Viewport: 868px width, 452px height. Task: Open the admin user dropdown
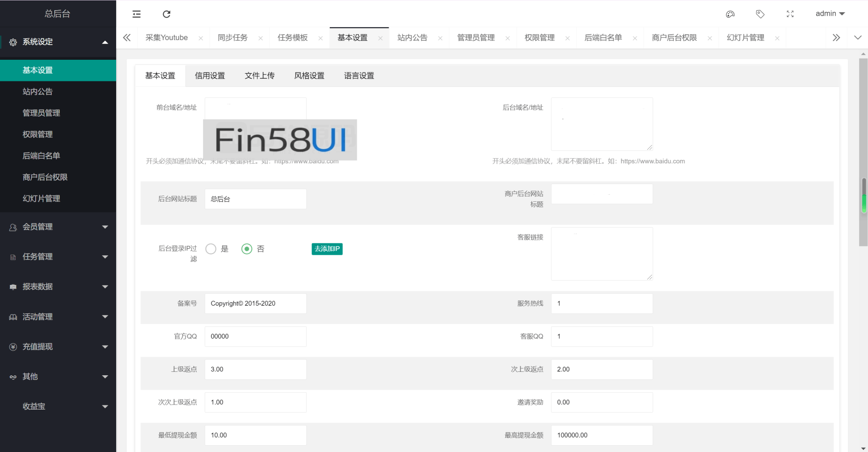(830, 14)
